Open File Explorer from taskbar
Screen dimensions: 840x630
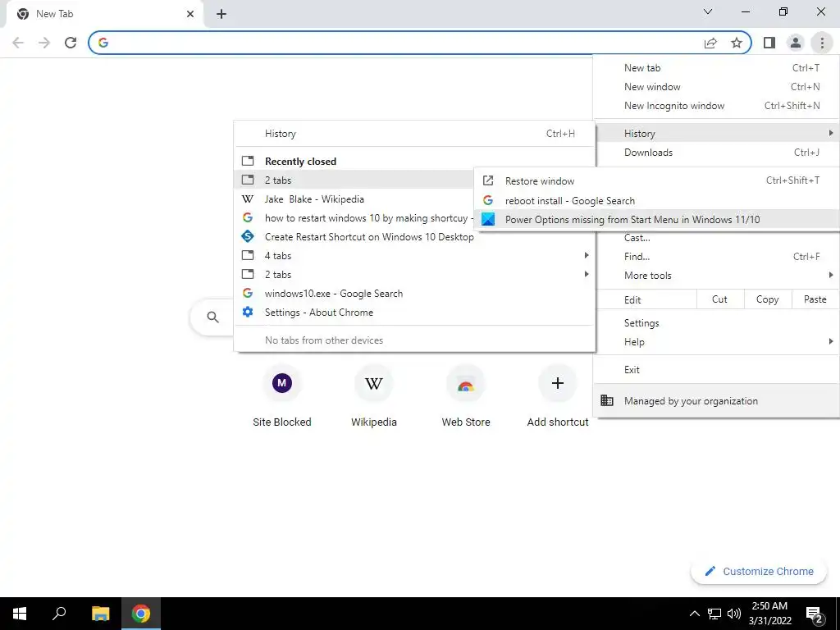[100, 614]
